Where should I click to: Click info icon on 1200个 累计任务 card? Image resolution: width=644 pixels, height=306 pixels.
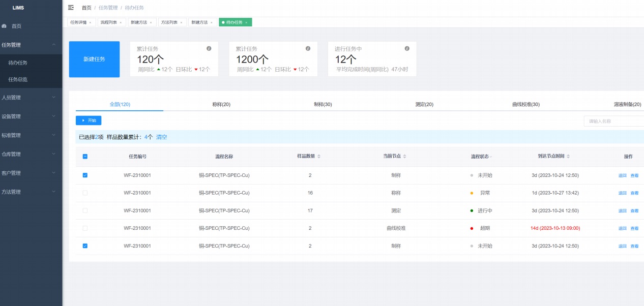[308, 49]
